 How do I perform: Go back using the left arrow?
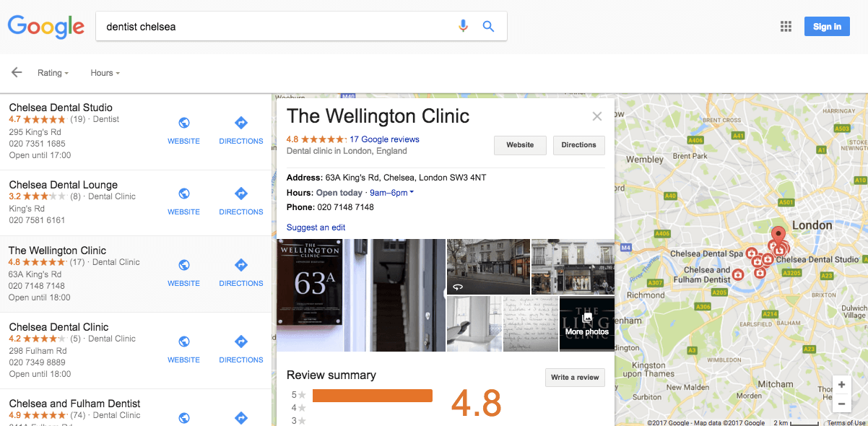(x=17, y=72)
